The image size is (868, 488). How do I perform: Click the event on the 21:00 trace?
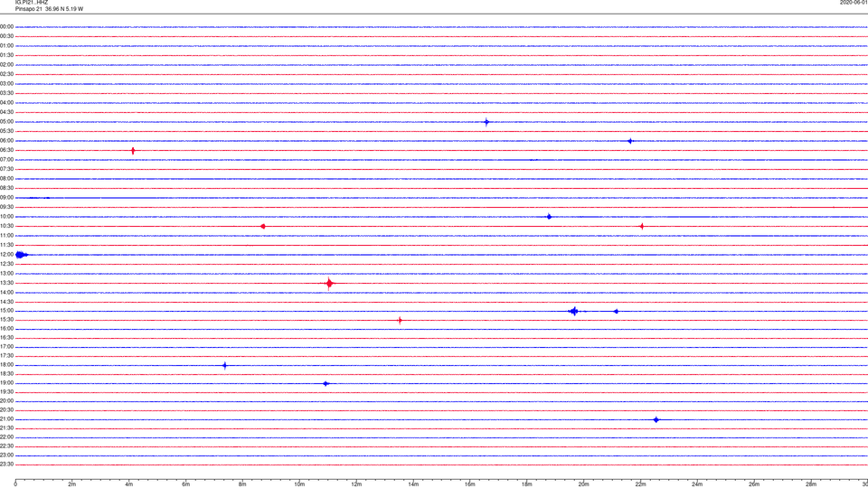pyautogui.click(x=656, y=420)
